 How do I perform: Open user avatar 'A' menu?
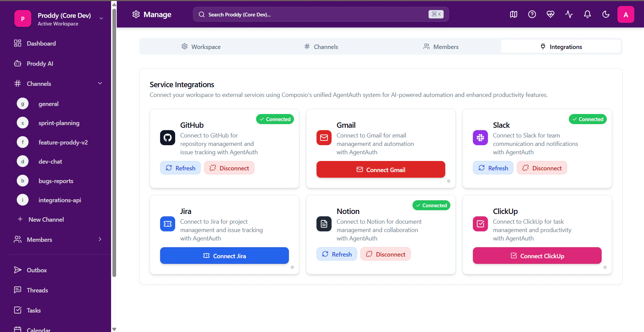point(626,14)
